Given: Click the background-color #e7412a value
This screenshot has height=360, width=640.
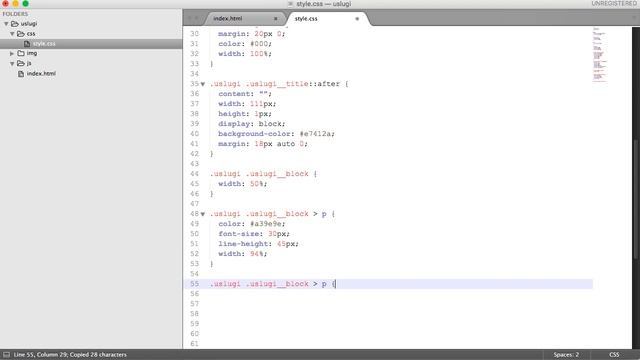Looking at the screenshot, I should [x=317, y=134].
